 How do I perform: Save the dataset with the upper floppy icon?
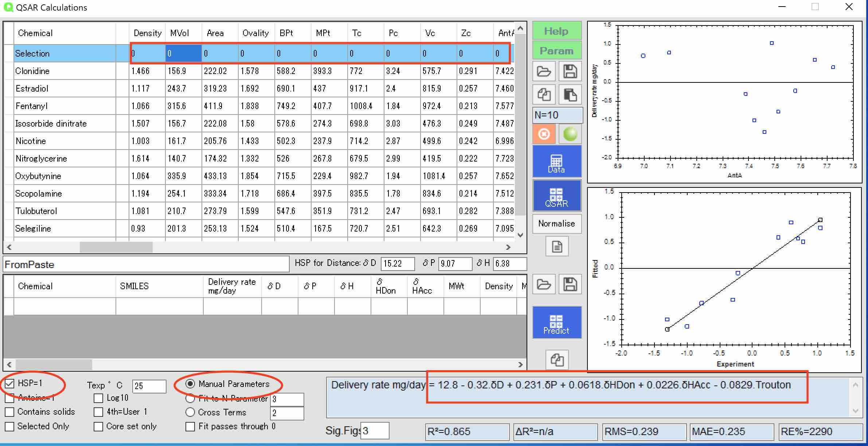(x=570, y=71)
